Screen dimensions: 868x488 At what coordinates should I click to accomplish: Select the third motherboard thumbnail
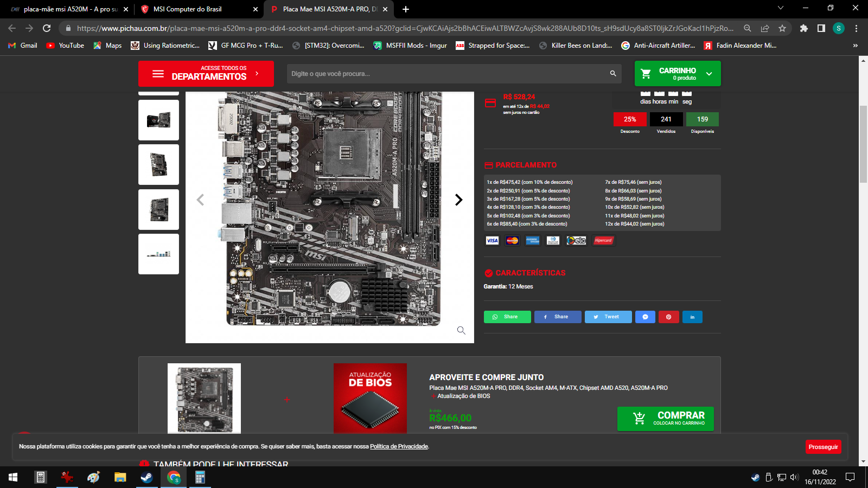[158, 209]
